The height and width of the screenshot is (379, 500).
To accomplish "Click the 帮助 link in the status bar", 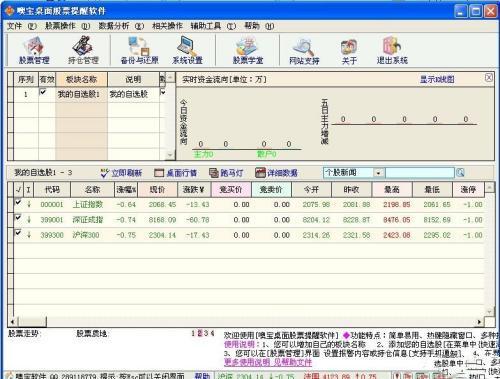I will (x=202, y=376).
